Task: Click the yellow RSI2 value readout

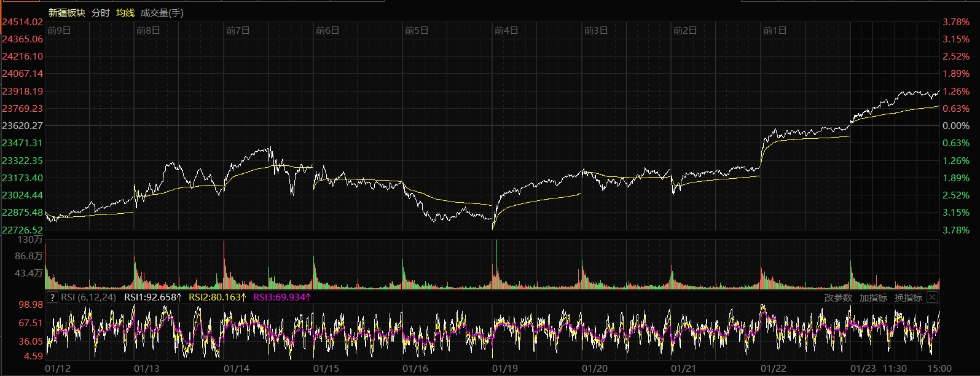Action: (218, 297)
